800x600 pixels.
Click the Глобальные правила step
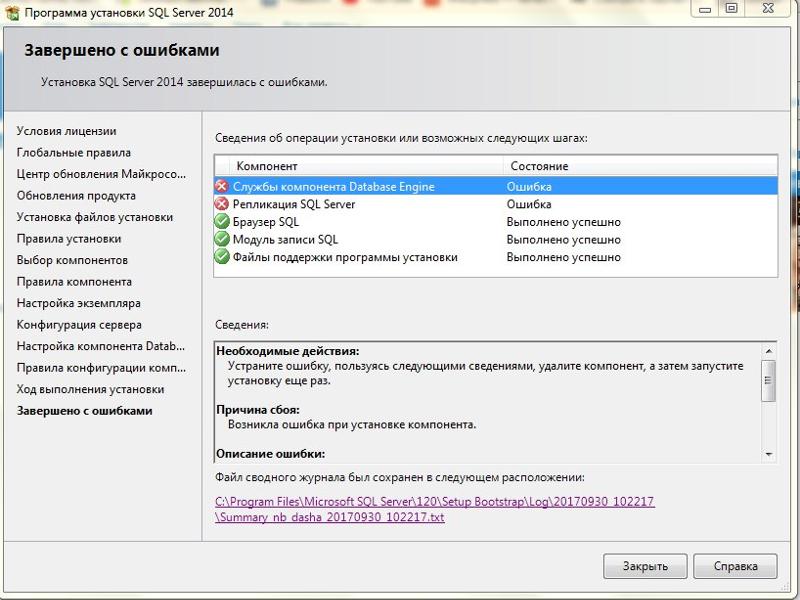pos(73,153)
